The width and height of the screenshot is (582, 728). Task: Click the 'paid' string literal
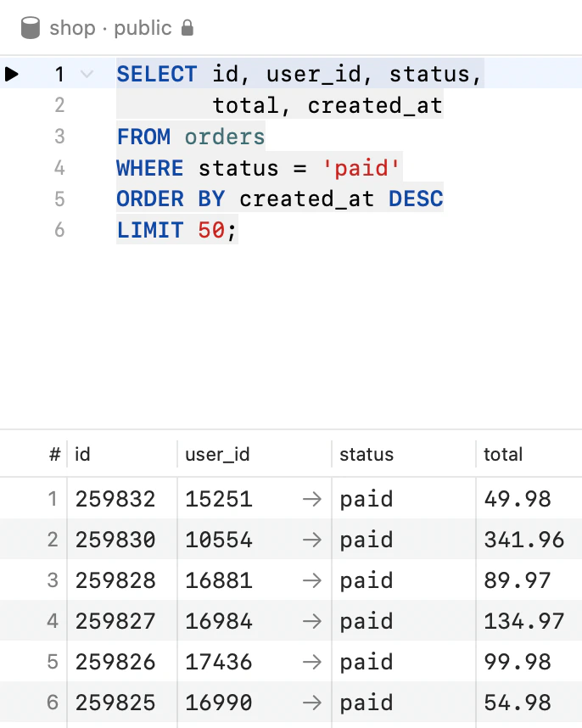point(361,168)
